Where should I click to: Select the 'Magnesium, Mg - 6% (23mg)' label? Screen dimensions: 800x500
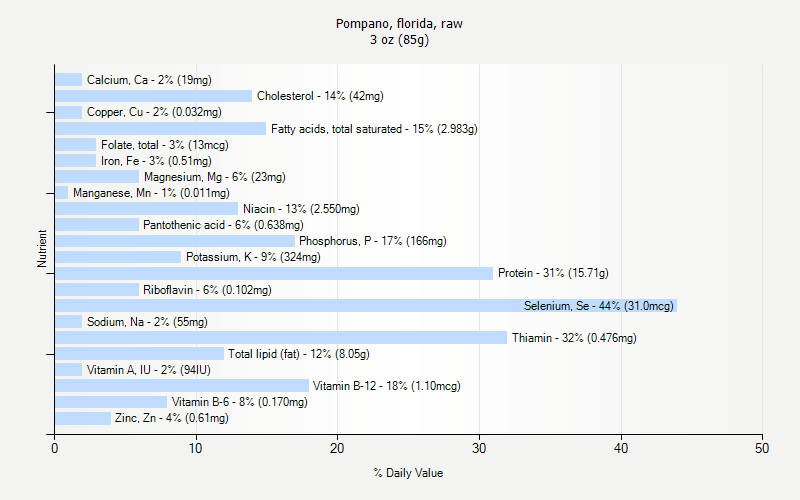(x=215, y=177)
